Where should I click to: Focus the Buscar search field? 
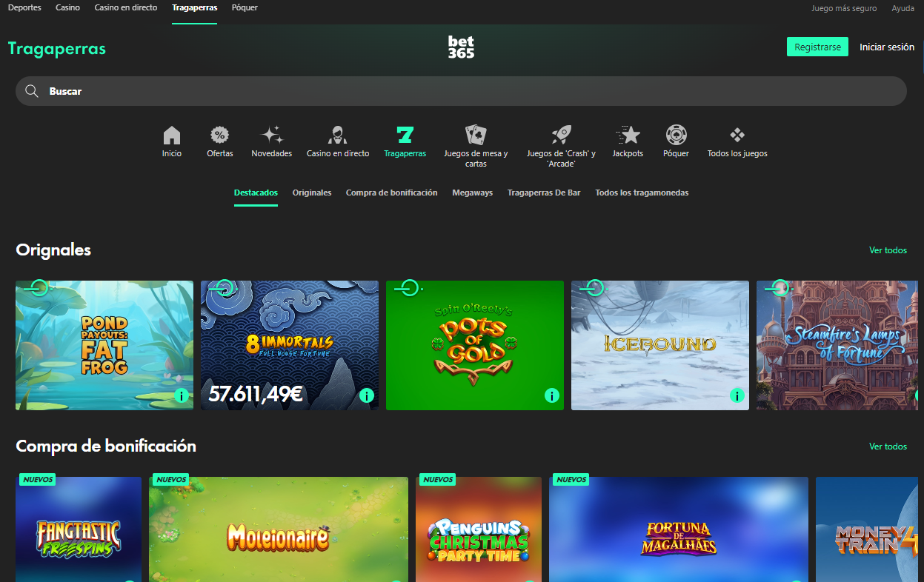pyautogui.click(x=461, y=91)
